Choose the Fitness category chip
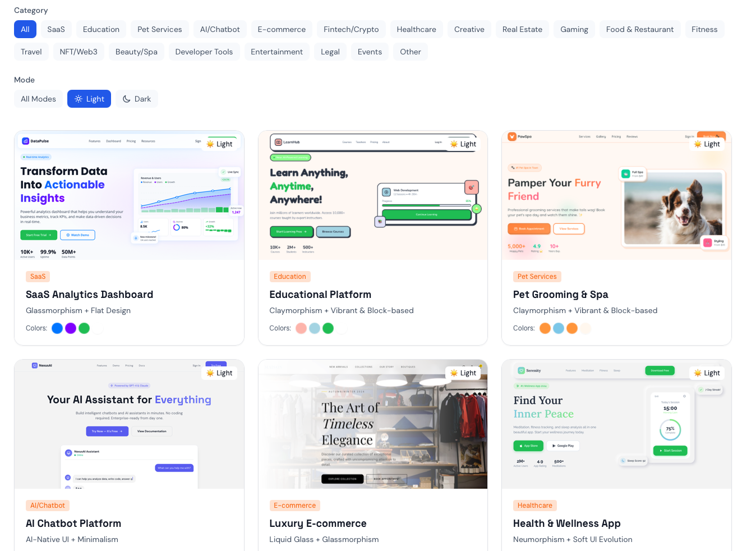 click(x=704, y=29)
